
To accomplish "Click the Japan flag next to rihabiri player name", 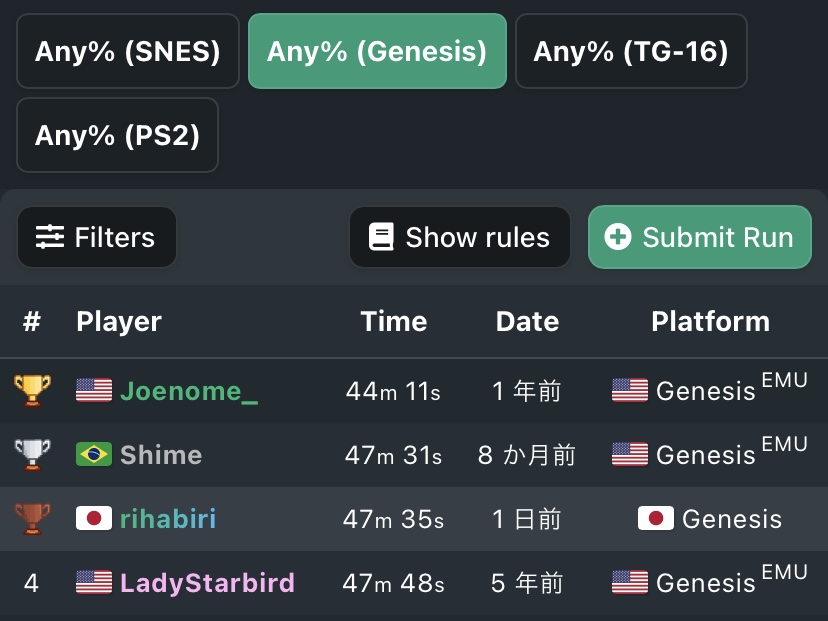I will pos(94,518).
